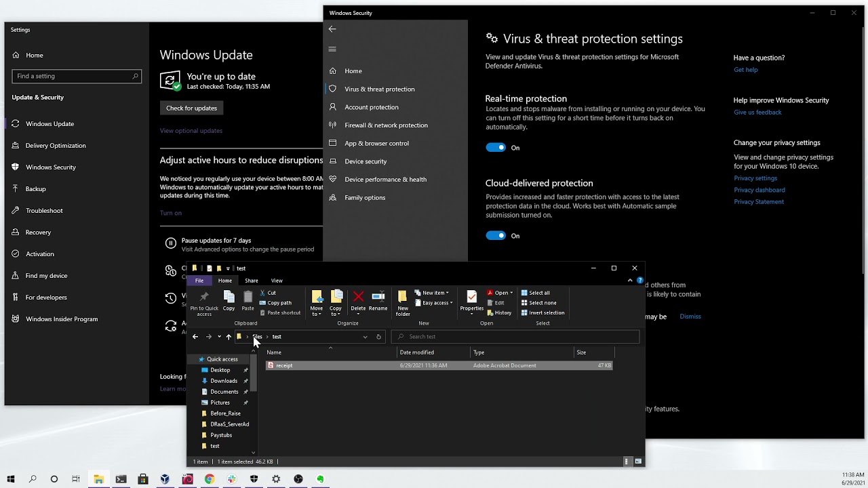The width and height of the screenshot is (868, 488).
Task: Click Pin to Quick access pushpin icon
Action: 204,297
